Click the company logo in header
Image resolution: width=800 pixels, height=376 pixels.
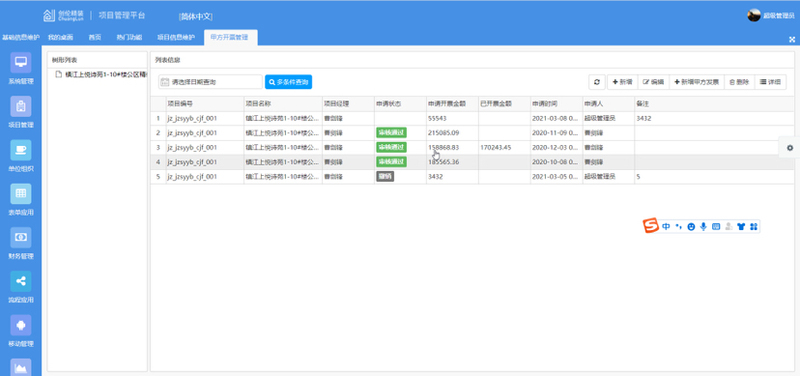64,15
